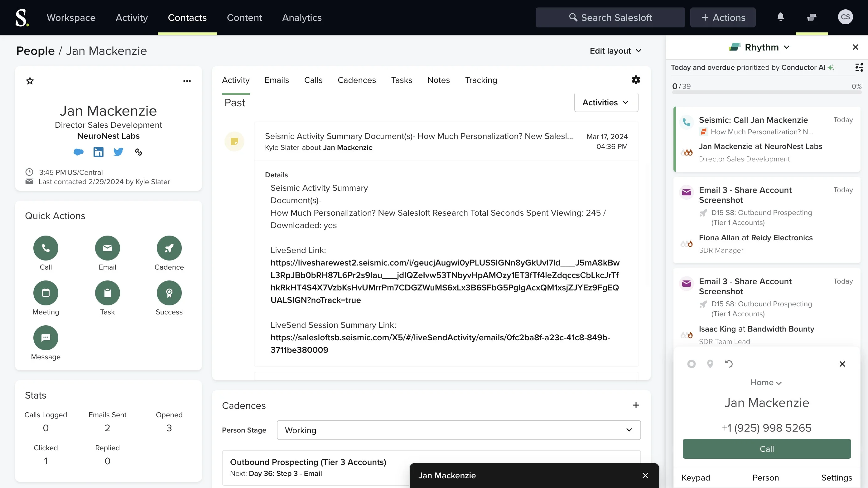
Task: Click the dialer refresh arrow icon
Action: point(729,364)
